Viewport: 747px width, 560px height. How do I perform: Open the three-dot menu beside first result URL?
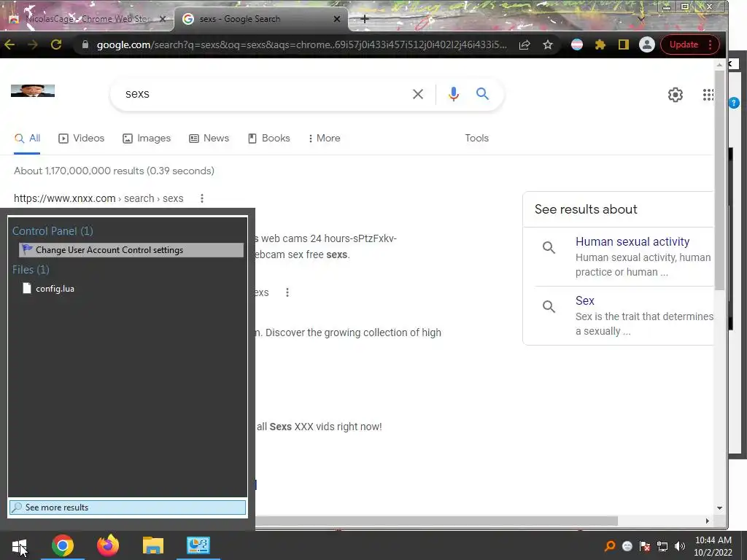202,198
